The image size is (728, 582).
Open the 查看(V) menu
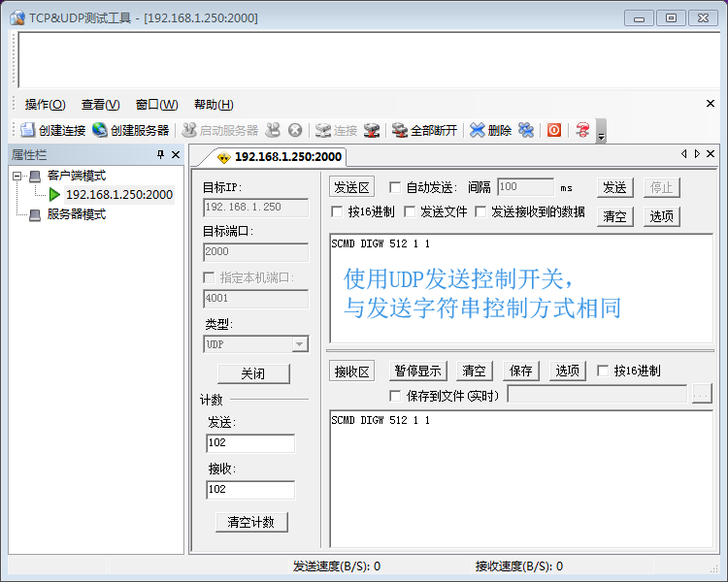[x=100, y=105]
